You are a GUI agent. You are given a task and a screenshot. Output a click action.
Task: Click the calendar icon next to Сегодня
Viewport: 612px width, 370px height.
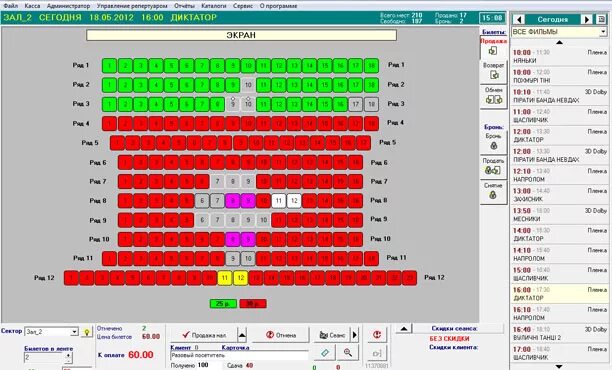602,19
